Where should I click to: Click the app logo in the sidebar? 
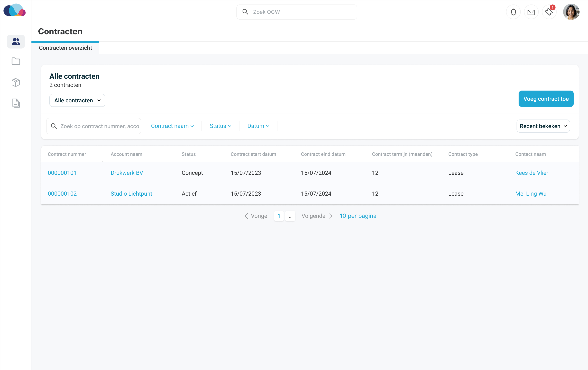(15, 10)
